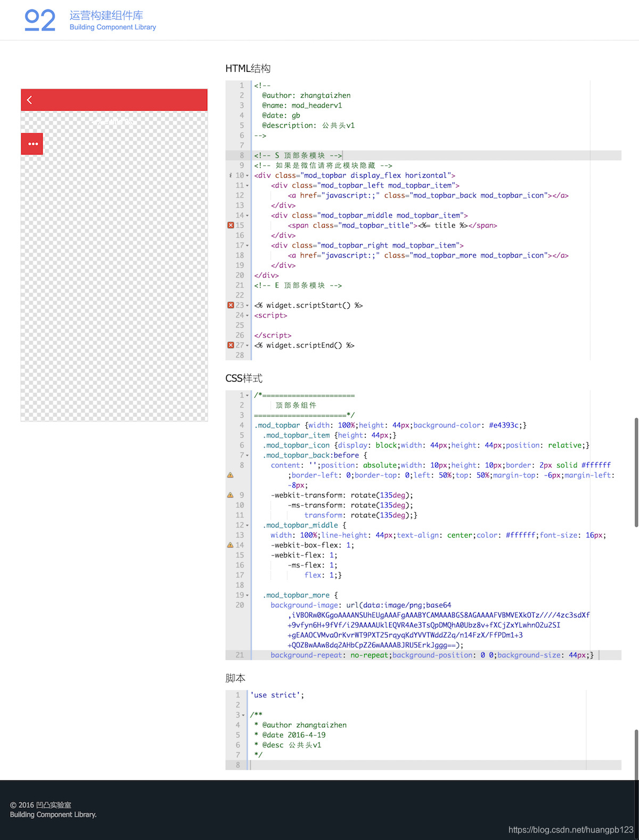Collapse the doc comment fold arrow at script line 3
Screen dimensions: 639x840
point(243,715)
